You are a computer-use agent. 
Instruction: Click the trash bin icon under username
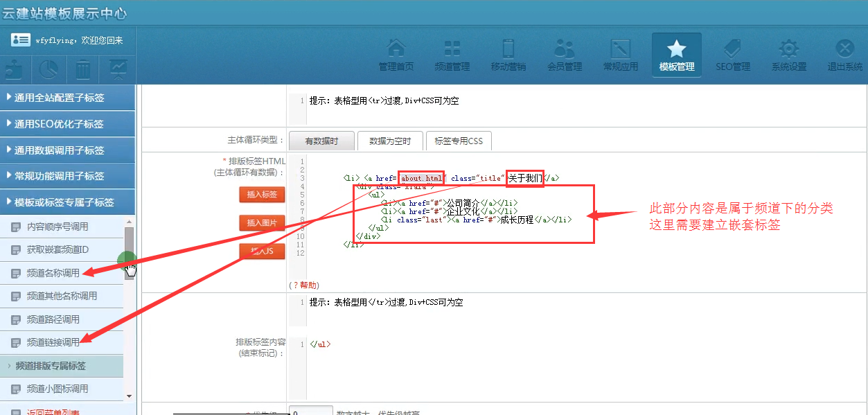83,70
